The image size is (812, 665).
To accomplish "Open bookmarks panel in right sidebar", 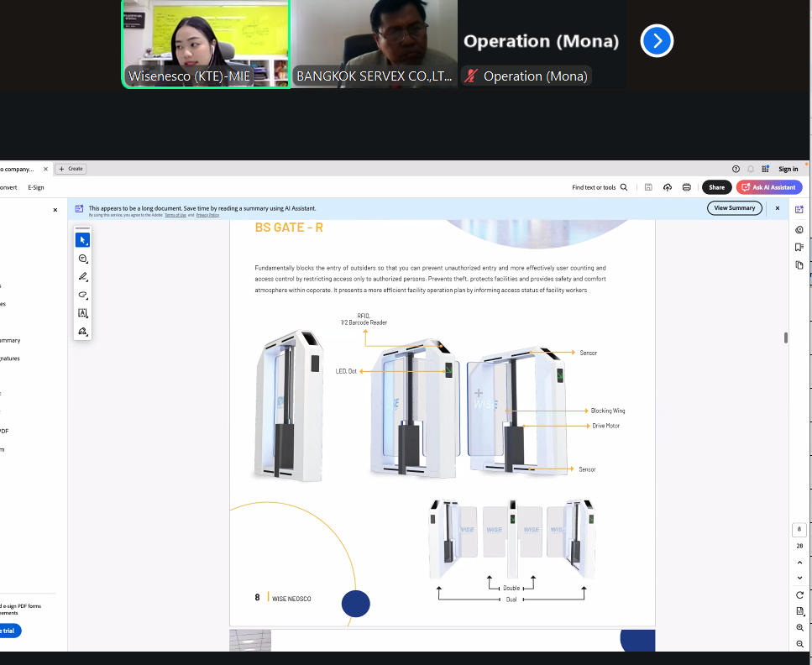I will pyautogui.click(x=799, y=247).
